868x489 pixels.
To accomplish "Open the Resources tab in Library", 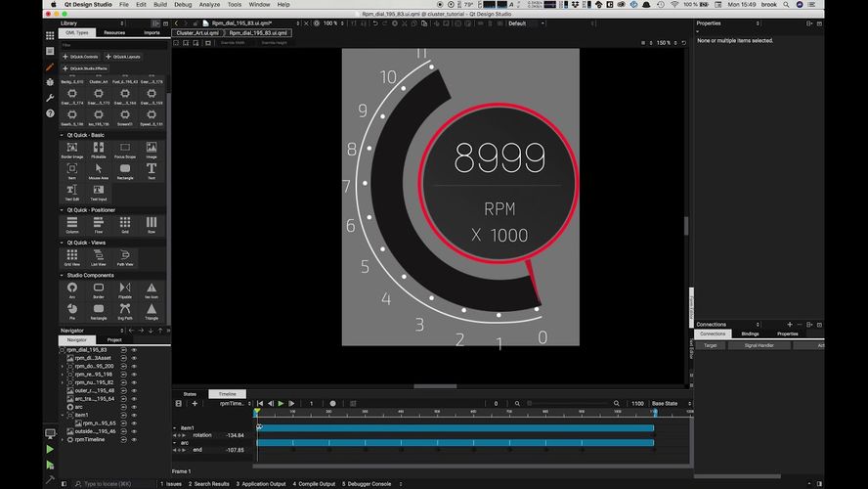I will coord(114,32).
